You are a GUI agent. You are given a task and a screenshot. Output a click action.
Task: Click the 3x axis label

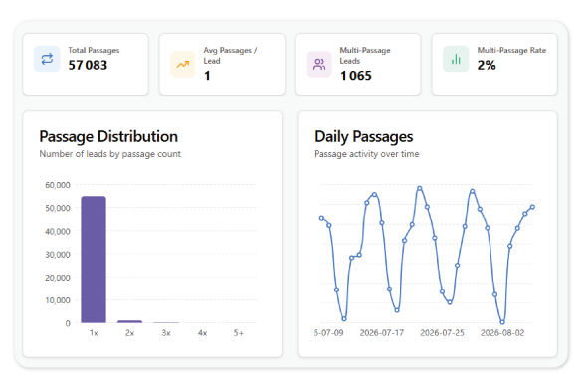coord(166,333)
